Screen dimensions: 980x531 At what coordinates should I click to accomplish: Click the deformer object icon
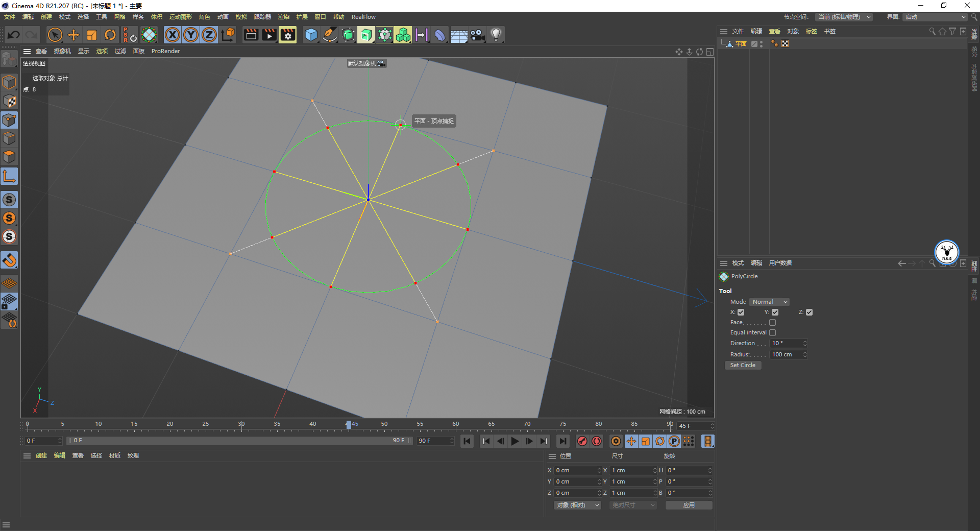point(440,35)
